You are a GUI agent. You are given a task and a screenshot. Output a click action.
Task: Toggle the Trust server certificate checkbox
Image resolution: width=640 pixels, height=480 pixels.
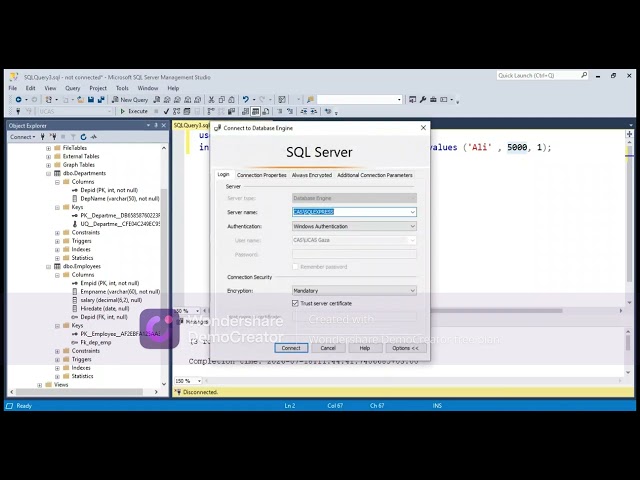[x=295, y=303]
